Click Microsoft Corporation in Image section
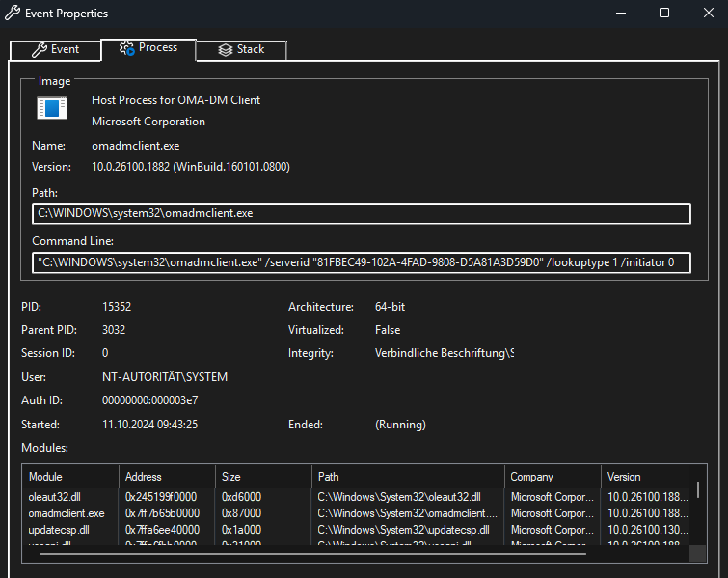 click(148, 122)
